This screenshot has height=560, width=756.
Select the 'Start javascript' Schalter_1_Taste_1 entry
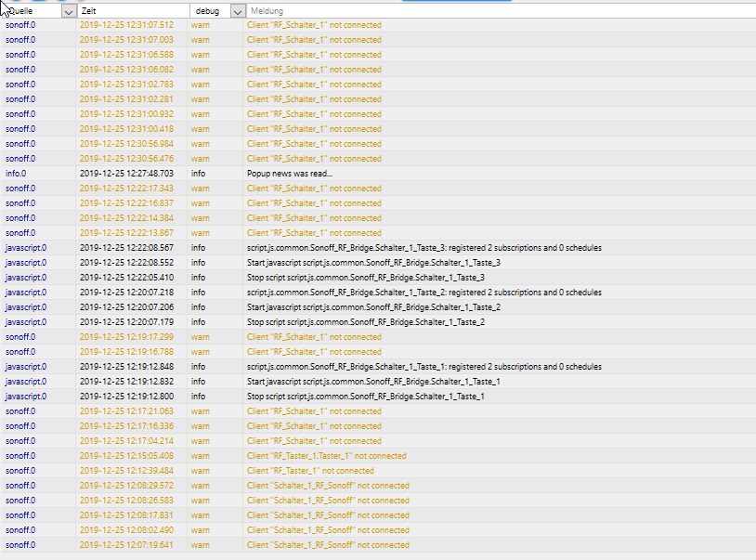tap(373, 382)
